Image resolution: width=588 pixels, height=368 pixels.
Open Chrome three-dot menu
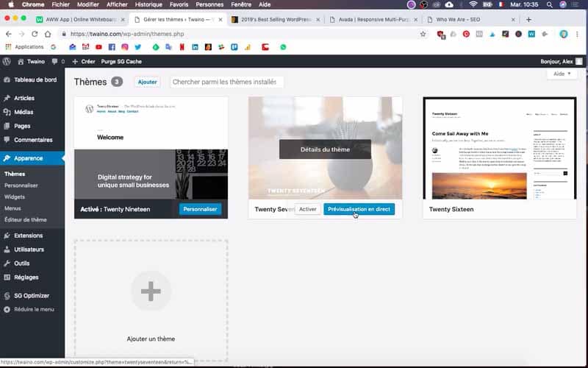tap(577, 34)
